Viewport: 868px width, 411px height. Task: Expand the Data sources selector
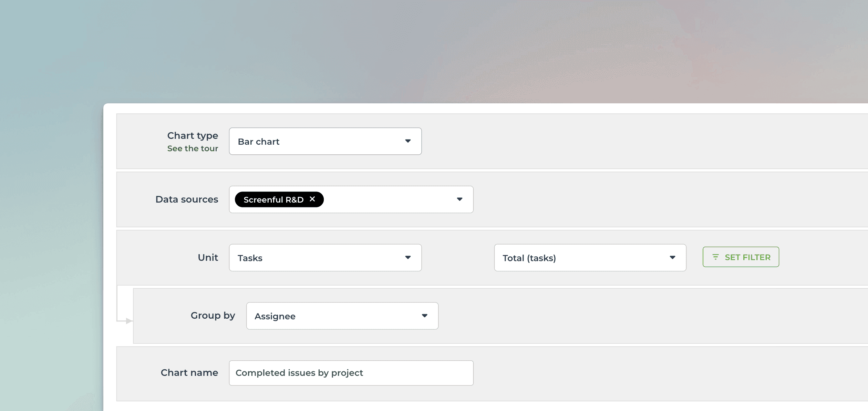pyautogui.click(x=396, y=199)
